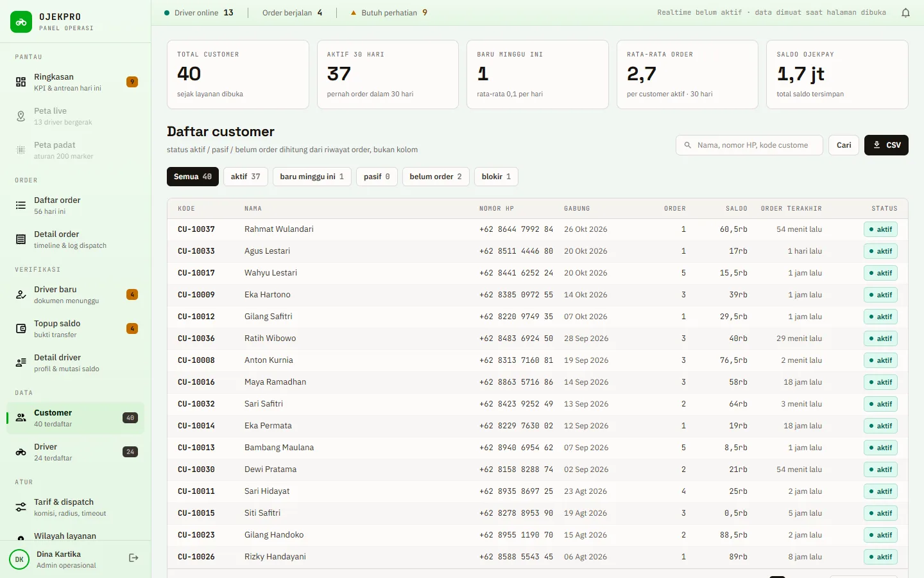Click customer code CU-10011
The height and width of the screenshot is (578, 924).
[196, 491]
